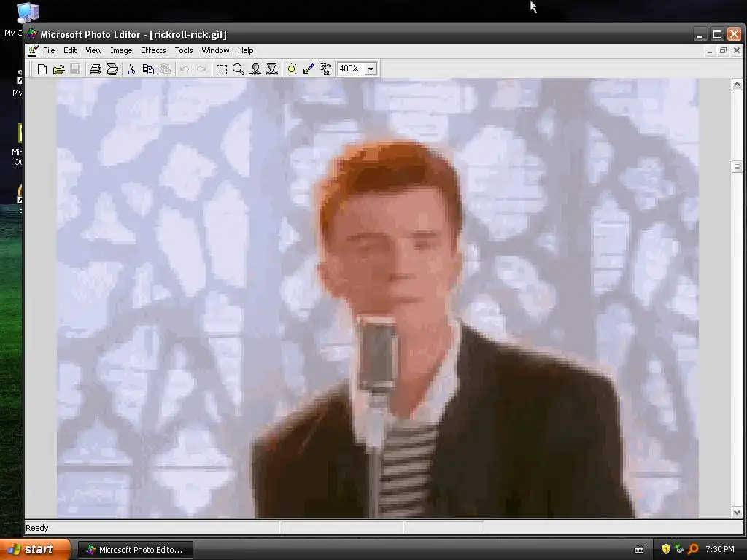Print the image using printer icon
Screen dimensions: 747x560
point(96,69)
